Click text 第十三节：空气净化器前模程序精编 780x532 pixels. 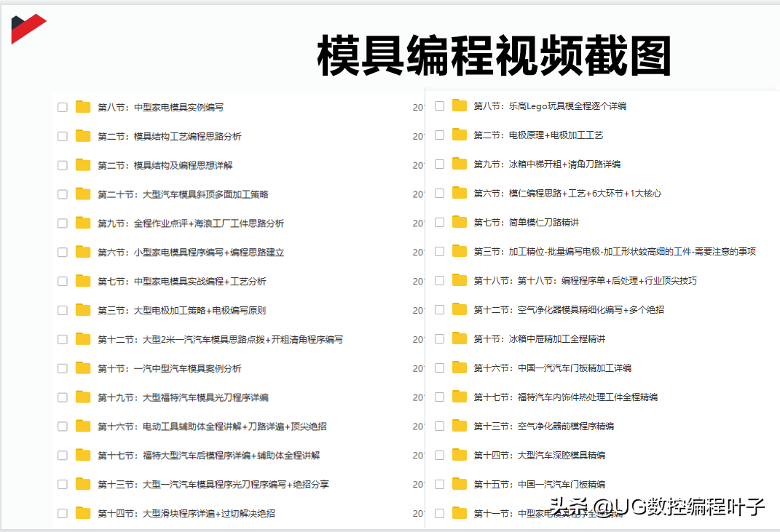[544, 426]
